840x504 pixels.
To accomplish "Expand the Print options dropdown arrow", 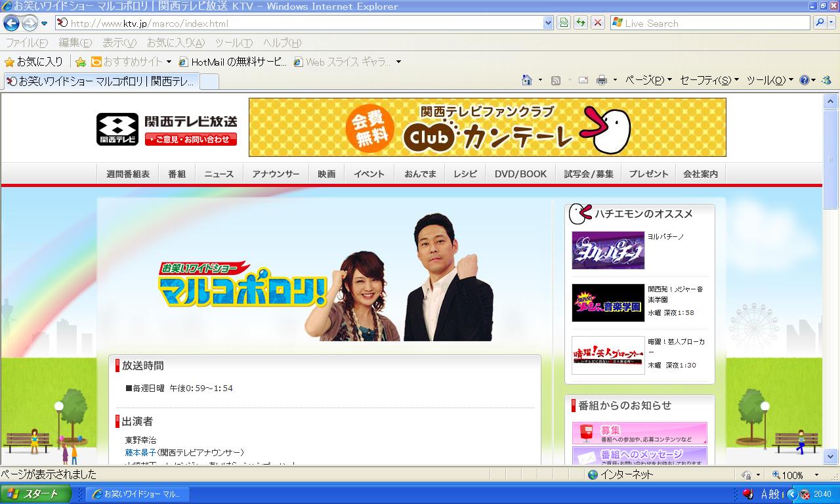I will [x=615, y=80].
